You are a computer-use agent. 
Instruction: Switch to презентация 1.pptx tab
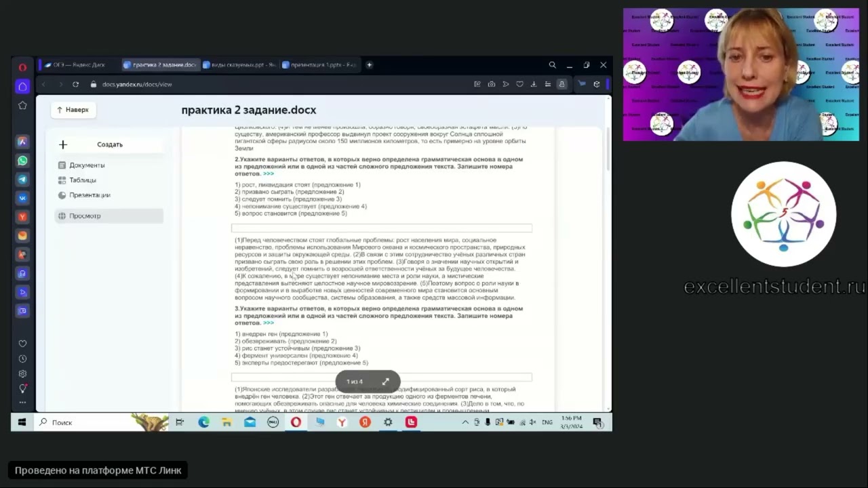click(319, 65)
